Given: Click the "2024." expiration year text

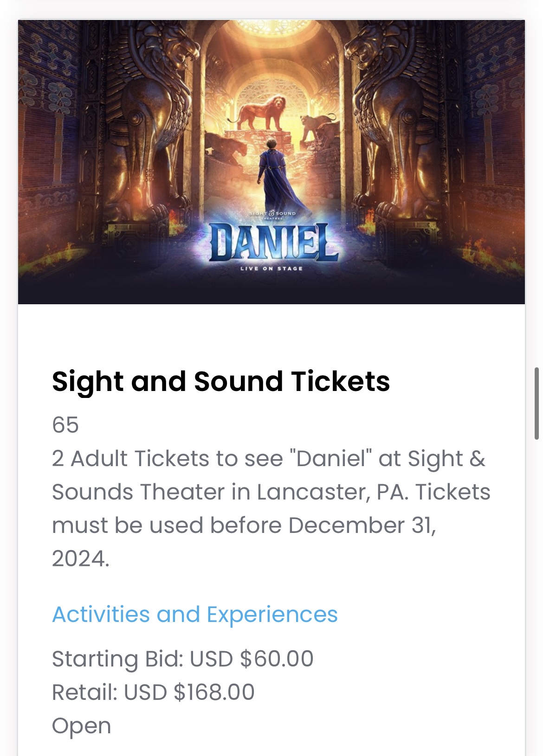Looking at the screenshot, I should click(x=81, y=559).
